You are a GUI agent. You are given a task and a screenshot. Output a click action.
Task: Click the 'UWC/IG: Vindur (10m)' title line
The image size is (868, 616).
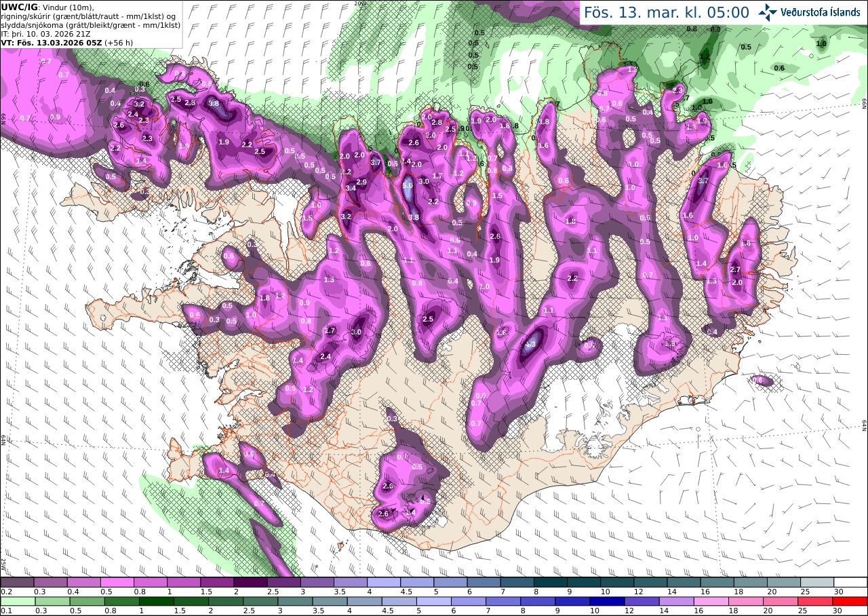(x=47, y=7)
